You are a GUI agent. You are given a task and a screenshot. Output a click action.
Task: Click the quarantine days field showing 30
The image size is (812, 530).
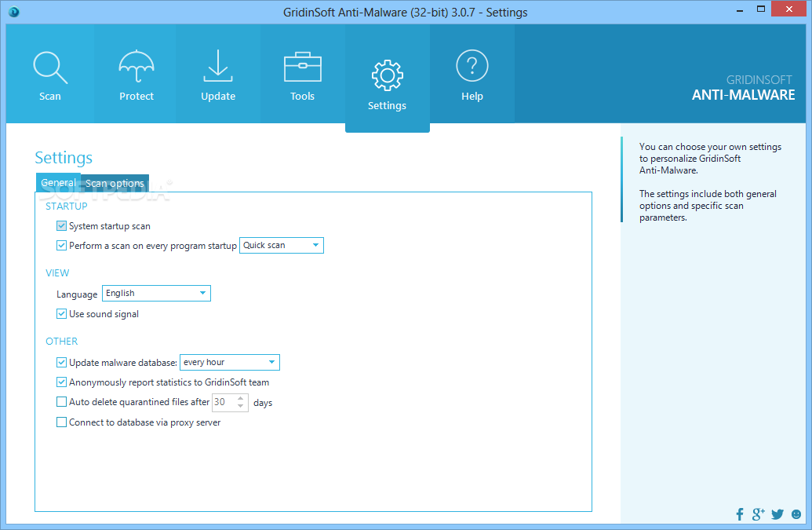[224, 403]
